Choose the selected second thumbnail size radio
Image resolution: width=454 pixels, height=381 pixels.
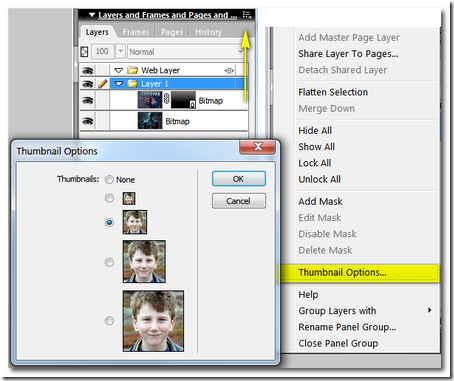click(x=109, y=222)
